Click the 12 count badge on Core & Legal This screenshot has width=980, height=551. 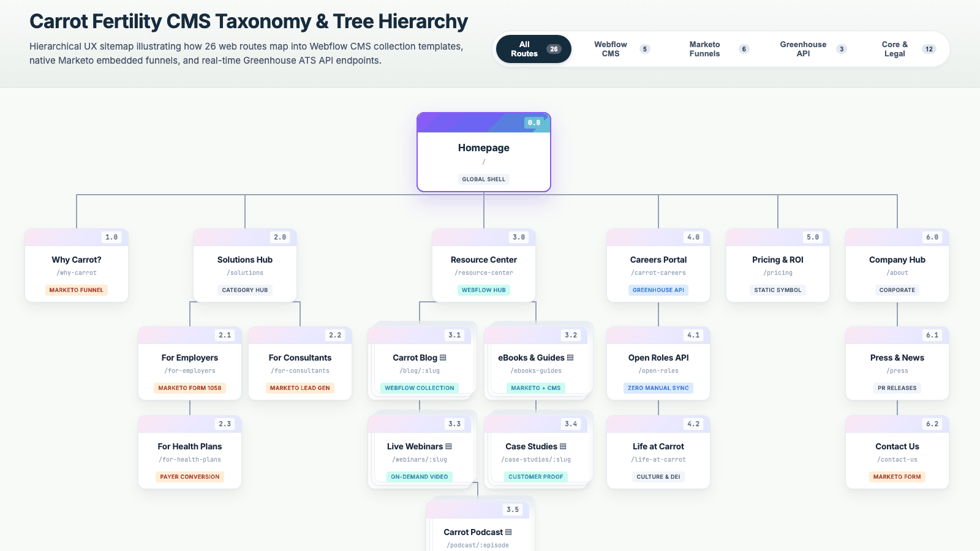(x=929, y=49)
